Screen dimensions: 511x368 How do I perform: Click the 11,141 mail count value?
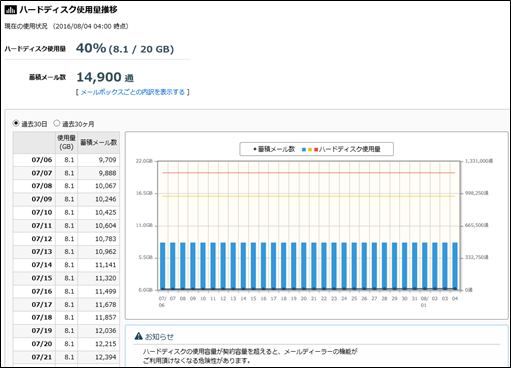[x=106, y=265]
